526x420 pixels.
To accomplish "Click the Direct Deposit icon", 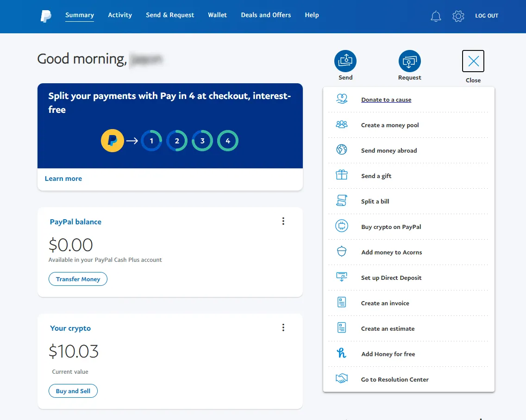I will pyautogui.click(x=341, y=277).
